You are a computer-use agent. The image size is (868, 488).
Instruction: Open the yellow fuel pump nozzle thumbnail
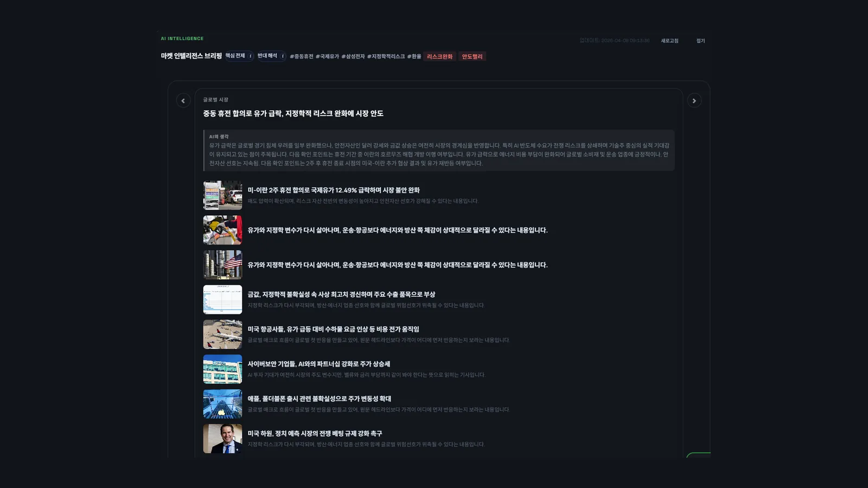click(222, 230)
